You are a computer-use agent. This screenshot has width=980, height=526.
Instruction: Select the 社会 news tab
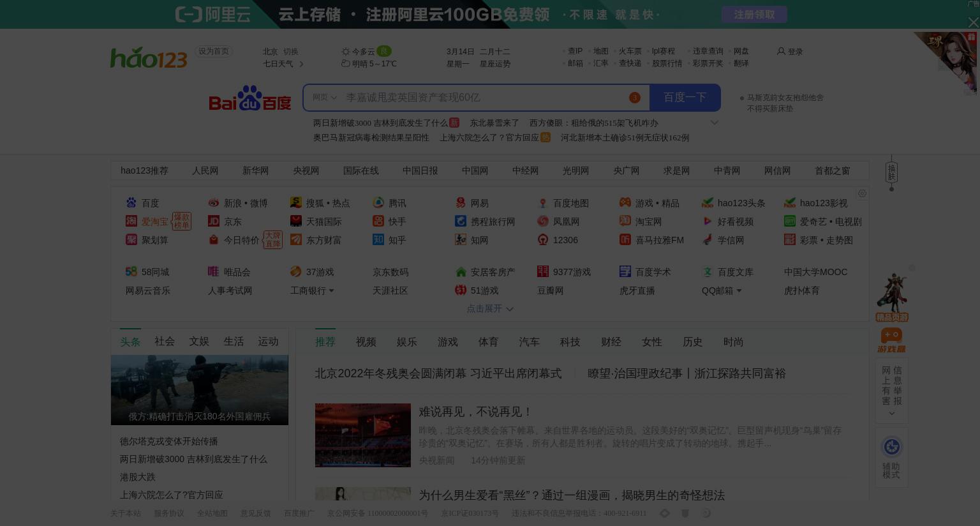165,342
